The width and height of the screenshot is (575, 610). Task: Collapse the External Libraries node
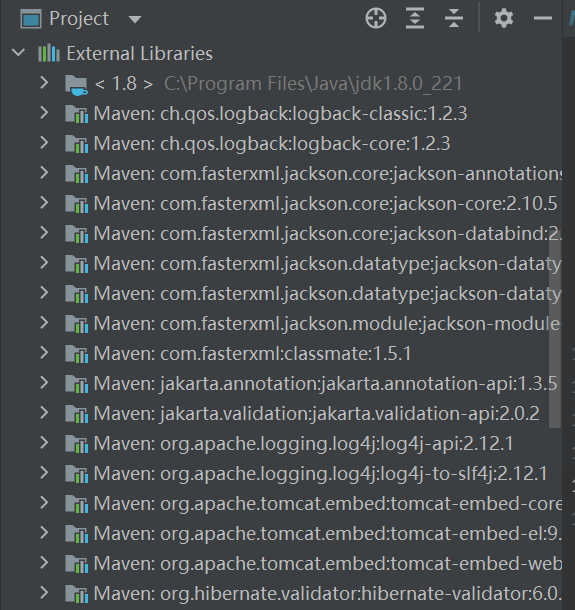(18, 53)
